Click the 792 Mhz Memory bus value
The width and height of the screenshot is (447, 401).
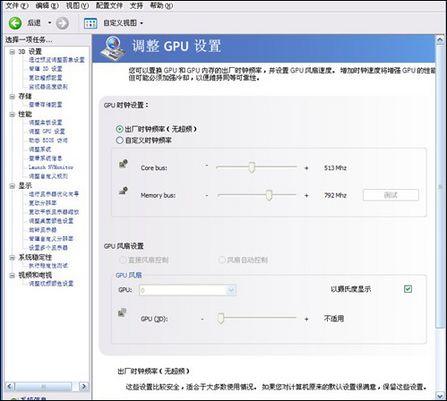[335, 195]
